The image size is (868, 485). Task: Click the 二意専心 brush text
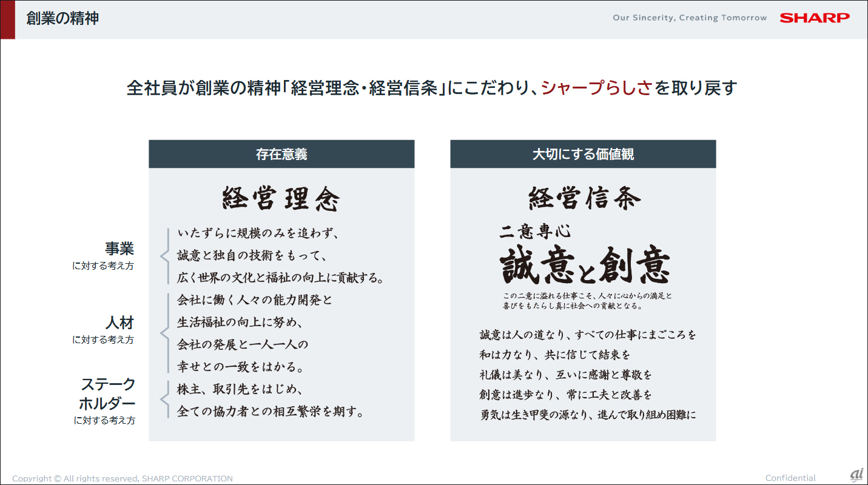(536, 232)
